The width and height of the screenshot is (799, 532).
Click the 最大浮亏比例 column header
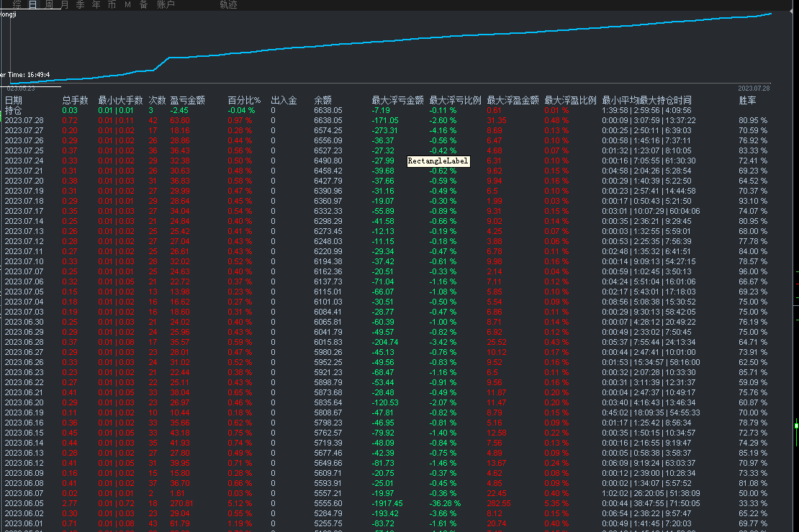[x=455, y=100]
